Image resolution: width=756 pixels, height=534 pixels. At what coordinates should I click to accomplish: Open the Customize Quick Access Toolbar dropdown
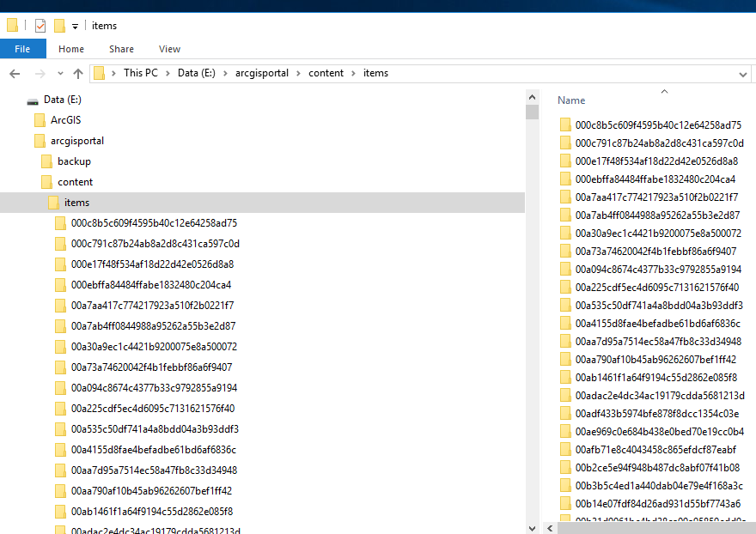tap(76, 27)
